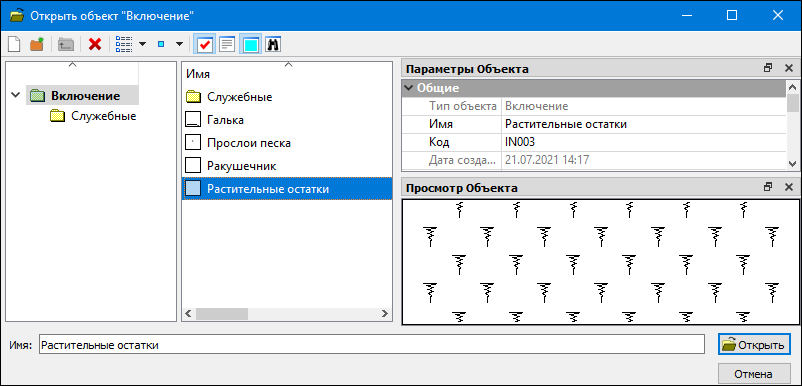The image size is (802, 386).
Task: Collapse the Включение tree node
Action: tap(15, 95)
